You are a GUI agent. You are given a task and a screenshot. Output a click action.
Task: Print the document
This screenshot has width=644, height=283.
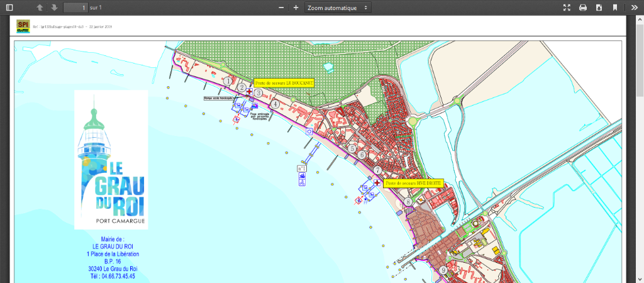(583, 8)
